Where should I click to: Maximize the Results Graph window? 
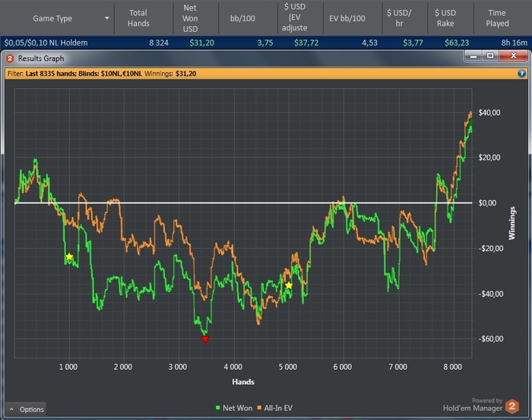[x=490, y=56]
